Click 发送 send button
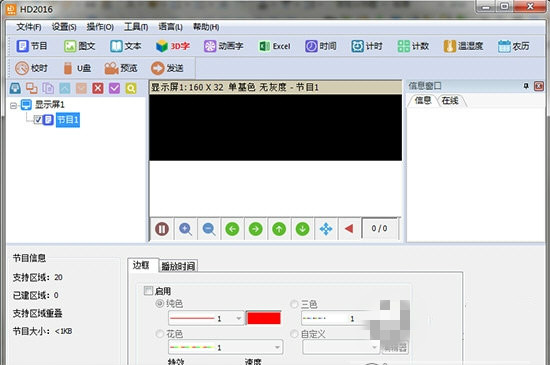 tap(167, 68)
